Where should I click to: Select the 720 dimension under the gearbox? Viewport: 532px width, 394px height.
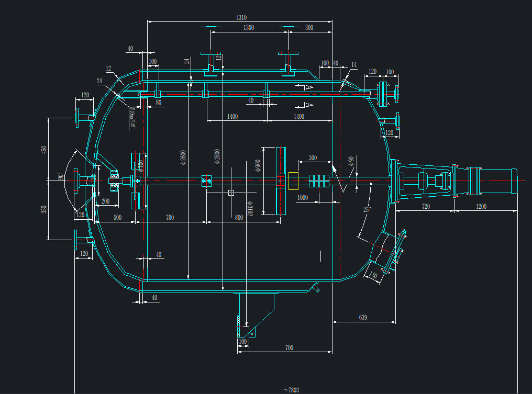pyautogui.click(x=426, y=206)
